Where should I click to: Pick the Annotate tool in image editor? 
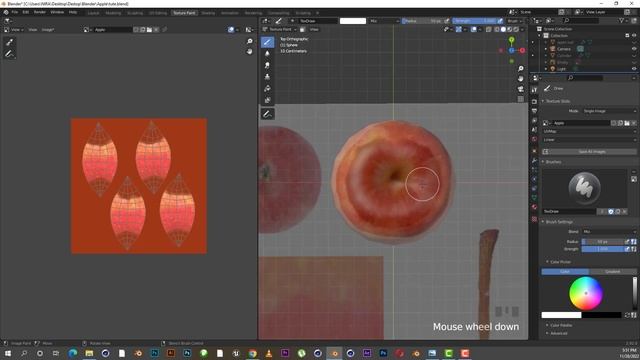[x=9, y=54]
